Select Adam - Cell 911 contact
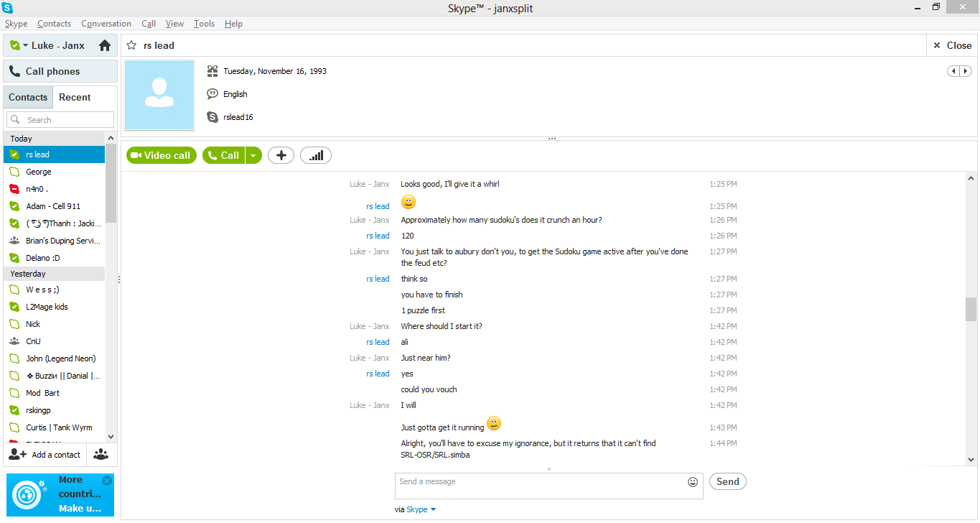This screenshot has width=980, height=523. pyautogui.click(x=55, y=206)
